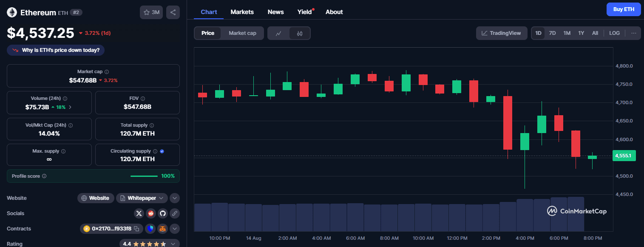644x247 pixels.
Task: Click the Ethereum logo icon
Action: [x=12, y=12]
